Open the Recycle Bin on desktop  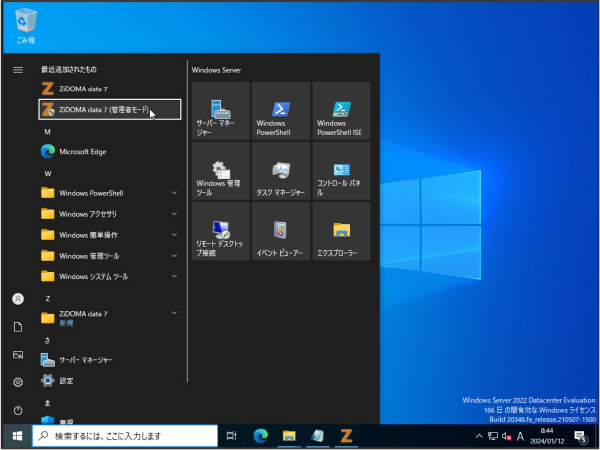(x=26, y=26)
